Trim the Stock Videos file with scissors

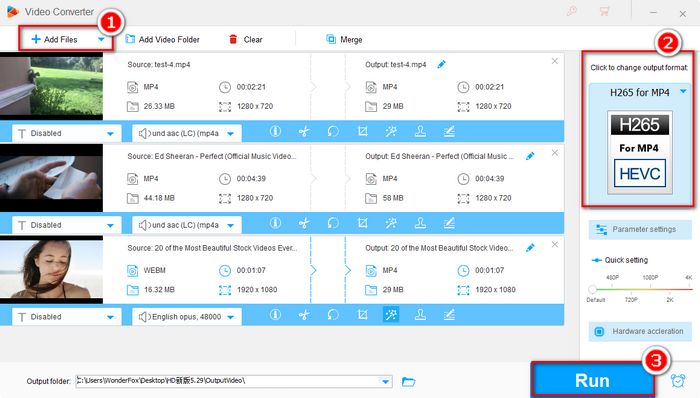coord(304,315)
